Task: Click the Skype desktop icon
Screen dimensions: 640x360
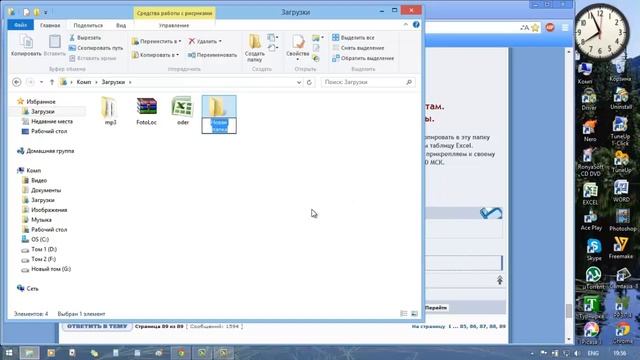Action: (x=594, y=250)
